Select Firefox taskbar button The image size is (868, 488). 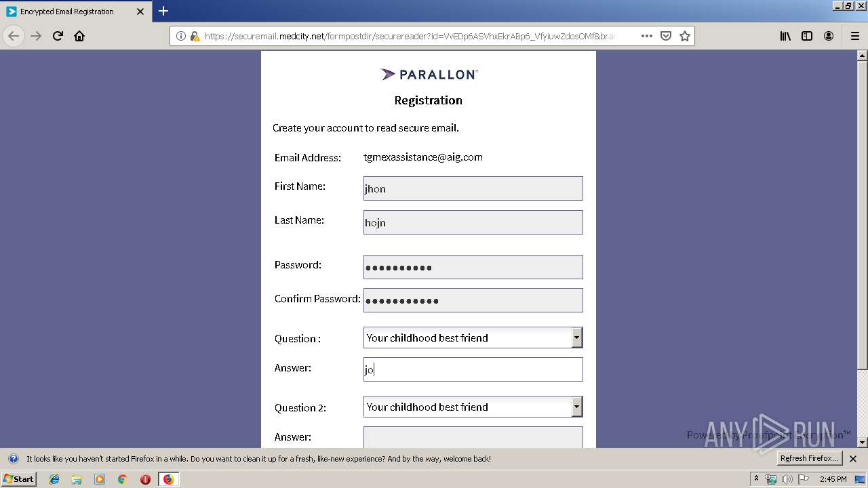(168, 479)
